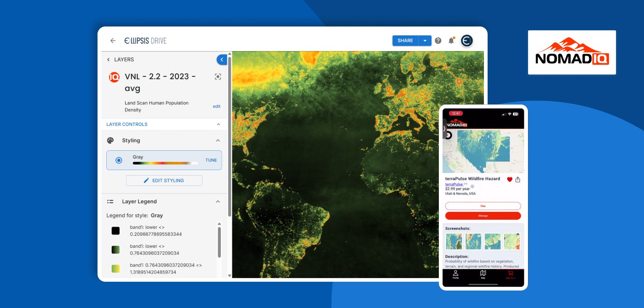Collapse the Styling section chevron
Viewport: 644px width, 308px height.
(218, 141)
